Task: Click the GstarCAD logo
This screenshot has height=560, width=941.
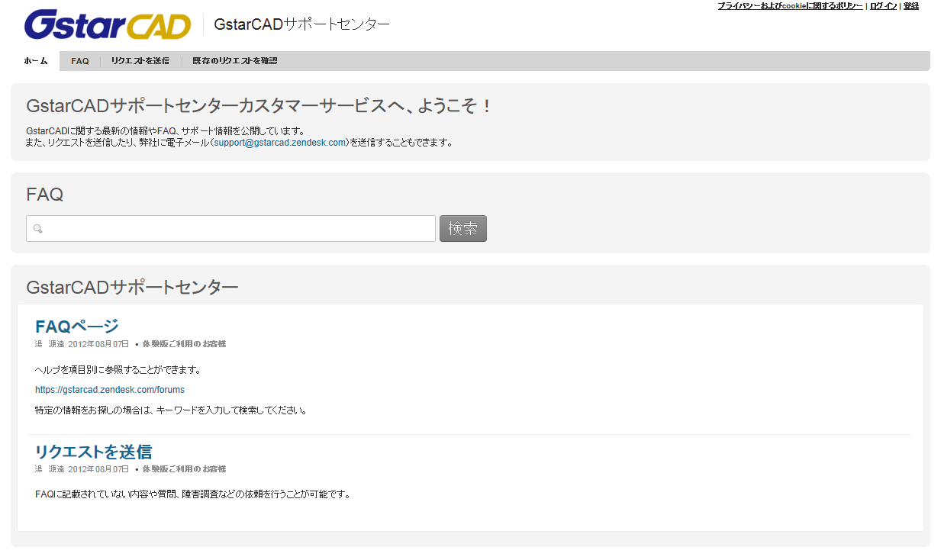Action: 108,24
